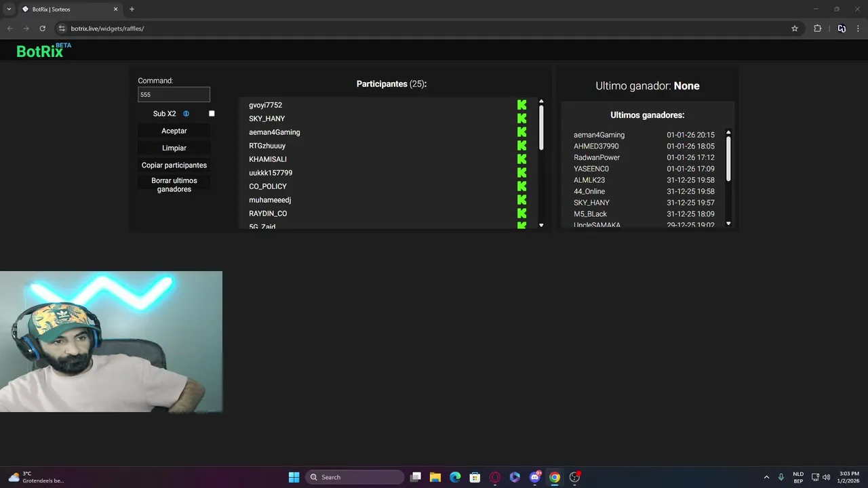Close the BotRix | Sorteos tab
Image resolution: width=868 pixels, height=488 pixels.
tap(115, 9)
